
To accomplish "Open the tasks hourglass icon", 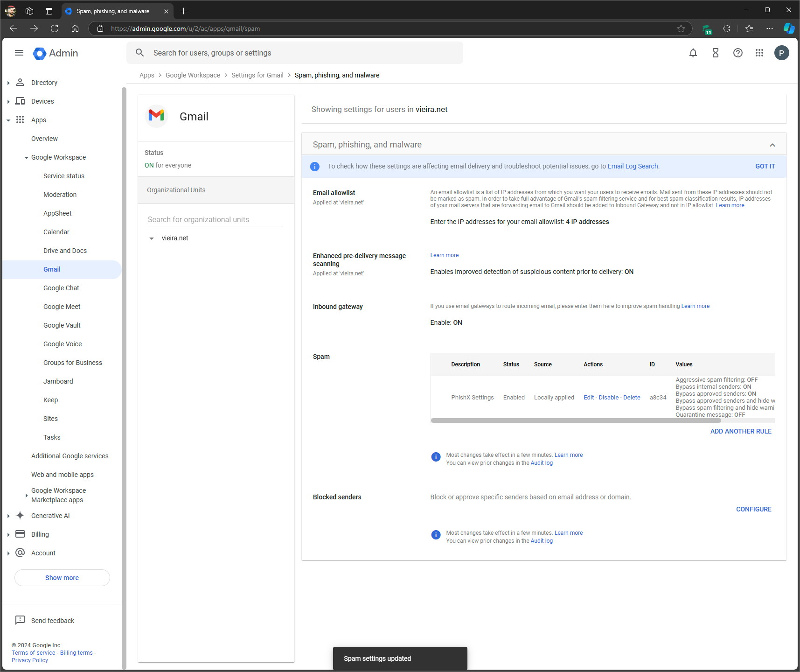I will click(x=716, y=53).
